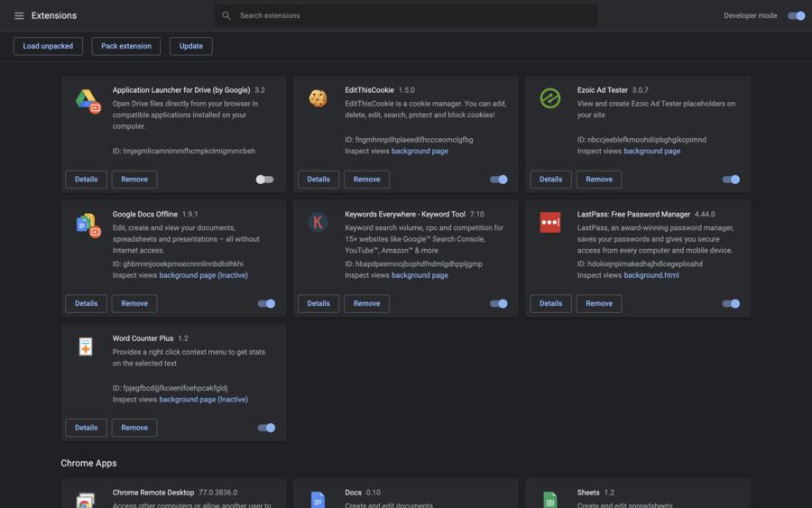This screenshot has width=812, height=508.
Task: Click the Chrome Remote Desktop app icon
Action: coord(86,500)
